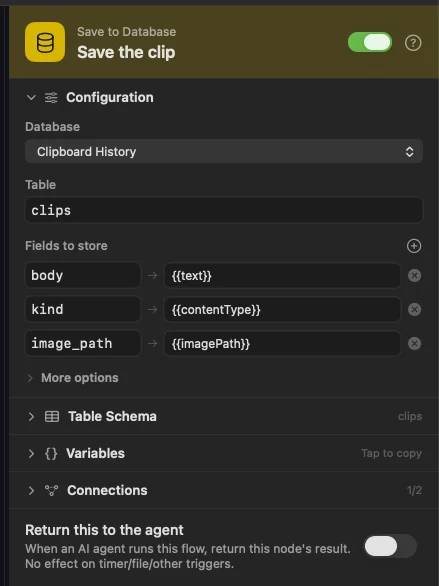Toggle the Save the clip node switch
The width and height of the screenshot is (439, 586).
click(x=370, y=42)
